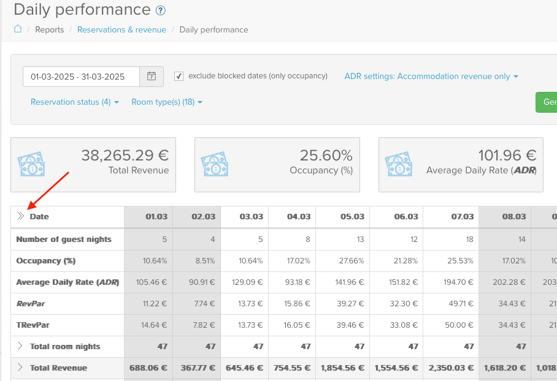The width and height of the screenshot is (557, 381).
Task: Expand all rows with the Date double chevron
Action: click(21, 216)
